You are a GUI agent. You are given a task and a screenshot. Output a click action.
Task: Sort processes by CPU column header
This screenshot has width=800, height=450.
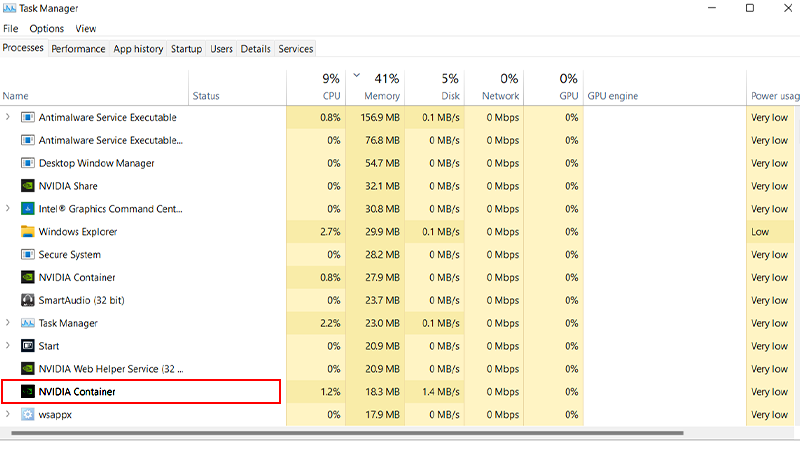(316, 88)
